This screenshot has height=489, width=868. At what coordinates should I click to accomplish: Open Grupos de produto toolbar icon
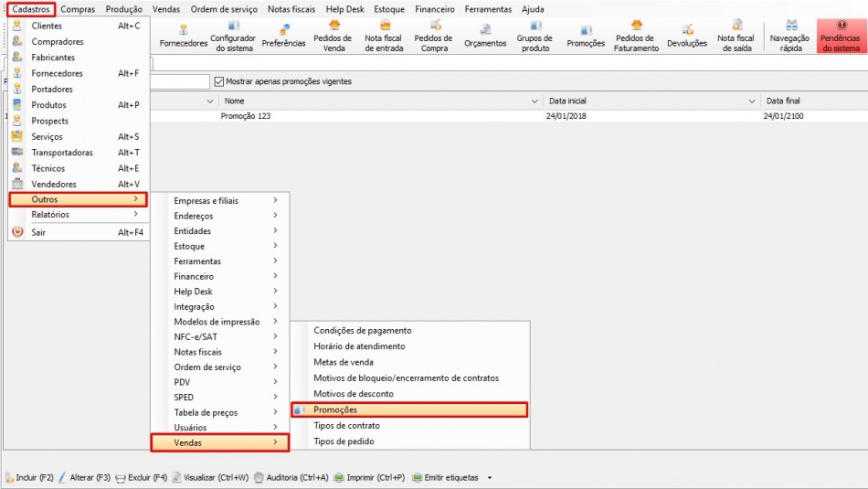coord(535,36)
